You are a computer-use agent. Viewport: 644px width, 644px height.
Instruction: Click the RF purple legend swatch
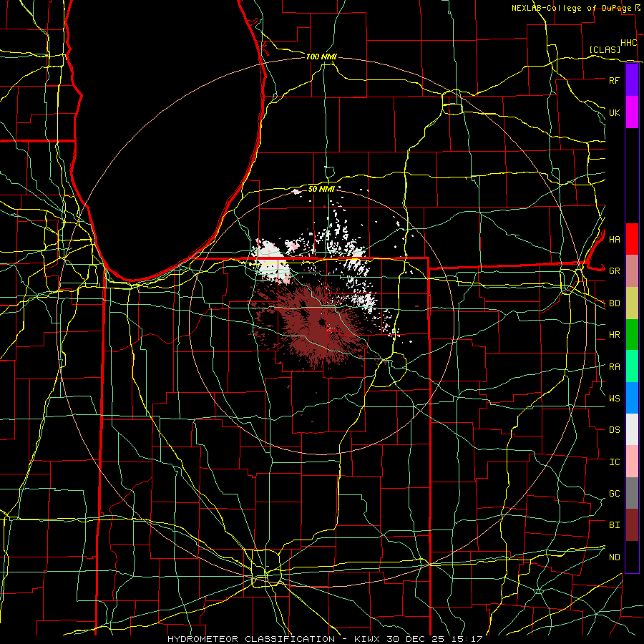[632, 80]
